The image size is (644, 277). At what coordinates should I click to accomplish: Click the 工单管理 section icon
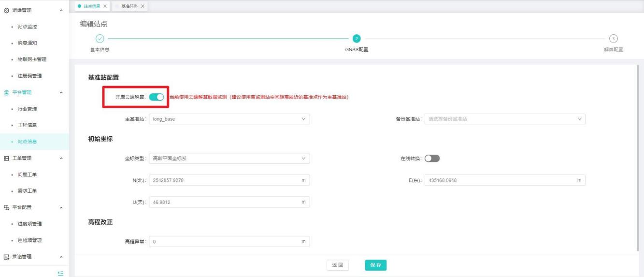pyautogui.click(x=5, y=158)
